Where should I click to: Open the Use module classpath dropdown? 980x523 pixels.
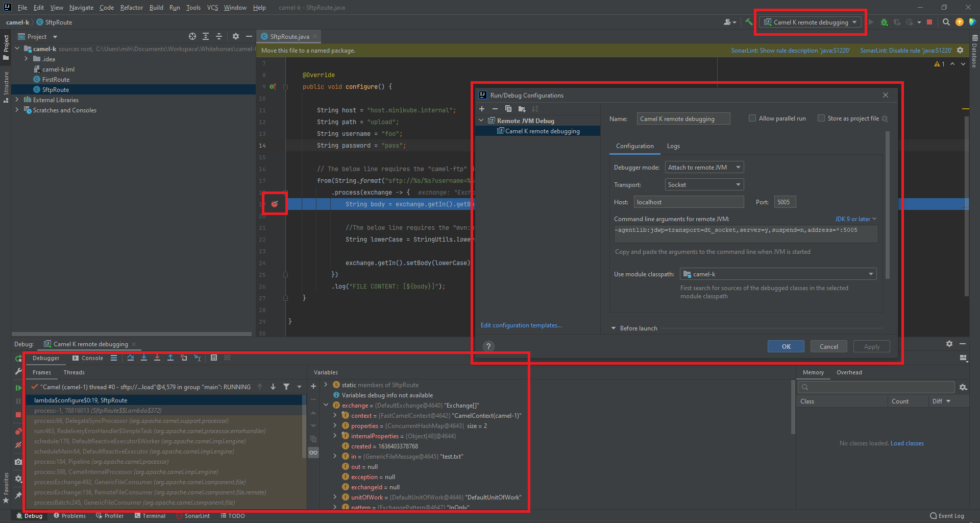[778, 274]
